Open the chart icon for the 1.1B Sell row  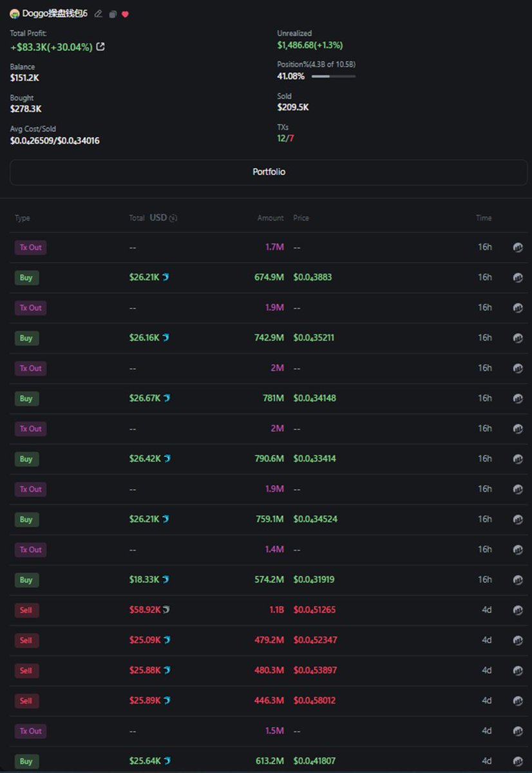(518, 610)
